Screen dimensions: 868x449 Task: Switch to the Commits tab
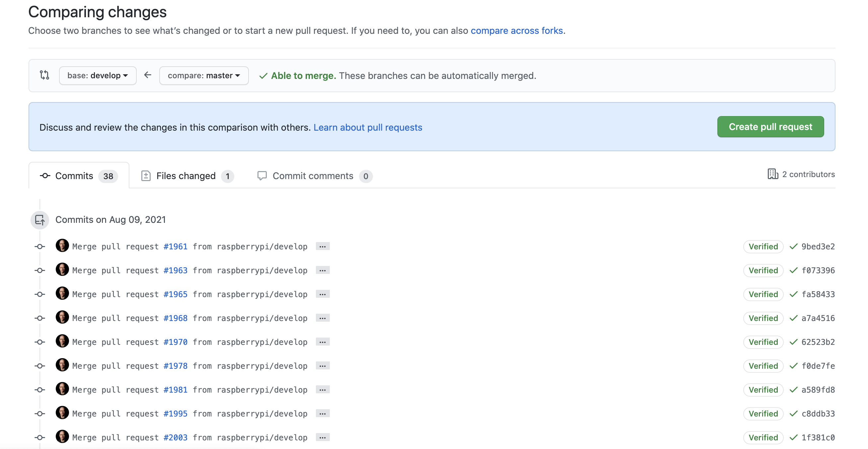tap(79, 176)
